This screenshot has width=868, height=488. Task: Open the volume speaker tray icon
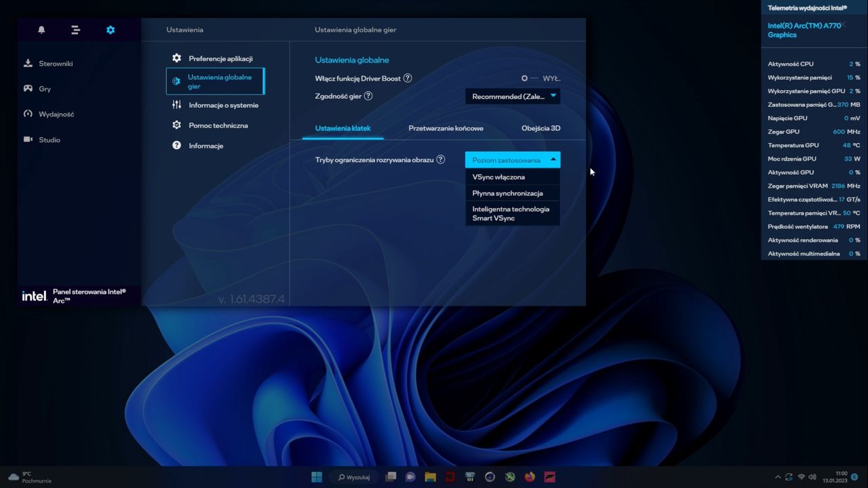tap(813, 477)
